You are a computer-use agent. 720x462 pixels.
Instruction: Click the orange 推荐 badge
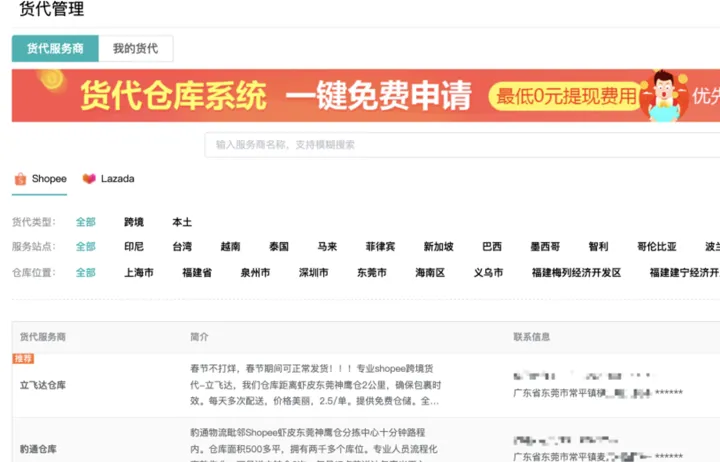23,359
